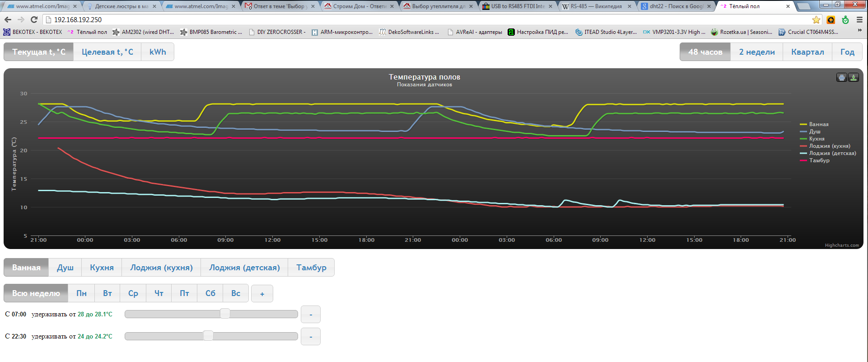Choose the 2 недели period
Image resolution: width=868 pixels, height=362 pixels.
(757, 52)
